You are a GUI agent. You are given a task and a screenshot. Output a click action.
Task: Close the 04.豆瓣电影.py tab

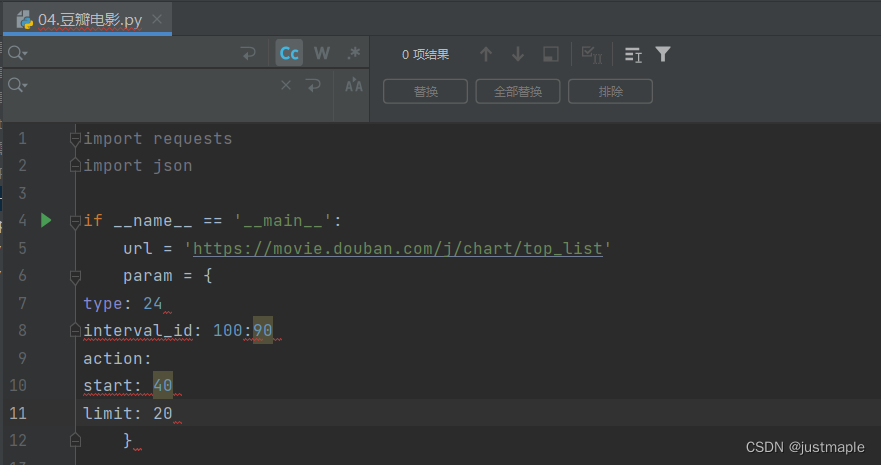pyautogui.click(x=157, y=19)
